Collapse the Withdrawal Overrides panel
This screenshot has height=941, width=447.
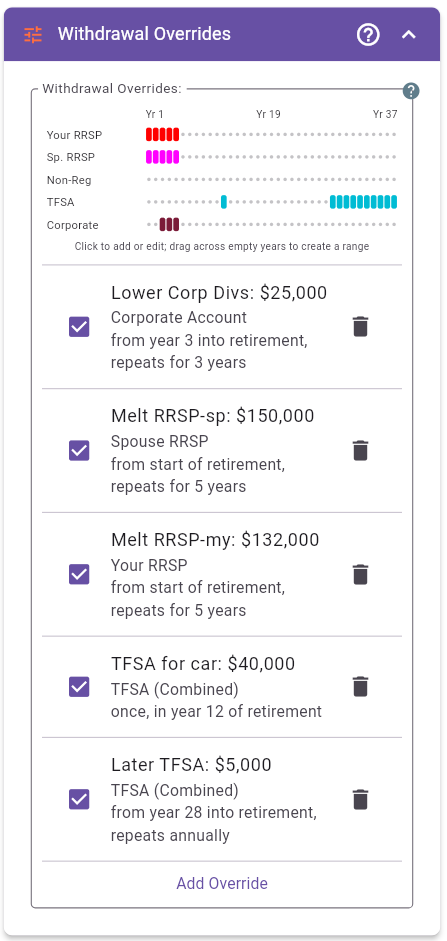tap(409, 35)
